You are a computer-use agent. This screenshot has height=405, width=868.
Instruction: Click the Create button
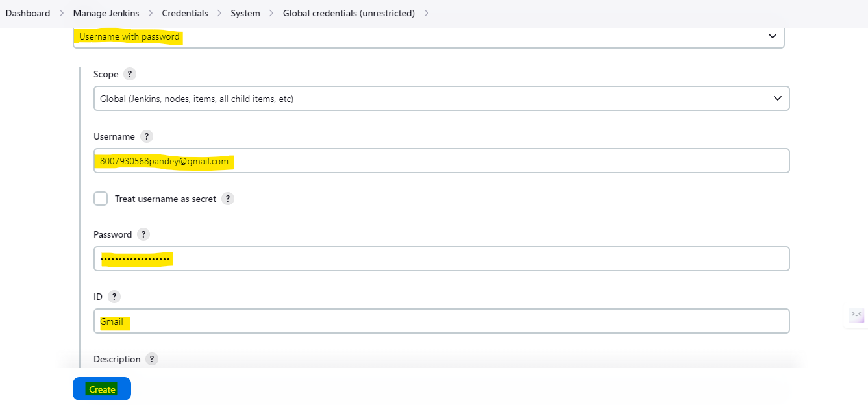(x=102, y=389)
